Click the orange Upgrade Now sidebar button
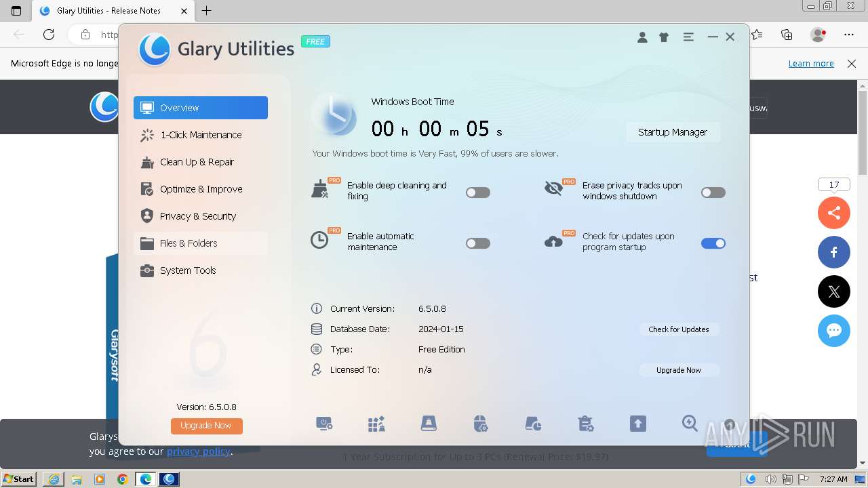868x488 pixels. tap(206, 426)
